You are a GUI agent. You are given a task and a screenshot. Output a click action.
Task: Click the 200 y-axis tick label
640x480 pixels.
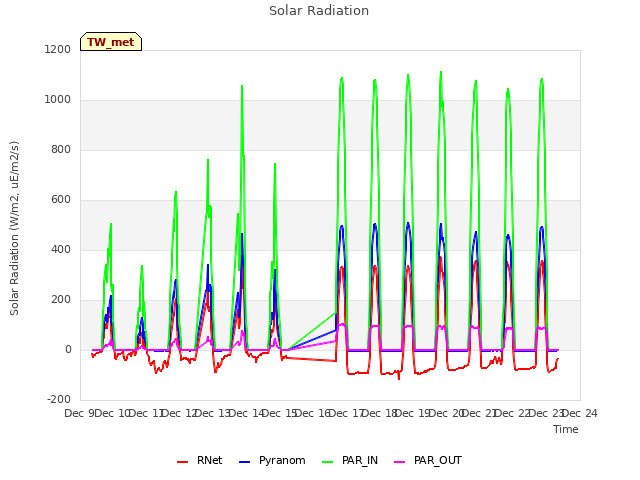point(61,300)
